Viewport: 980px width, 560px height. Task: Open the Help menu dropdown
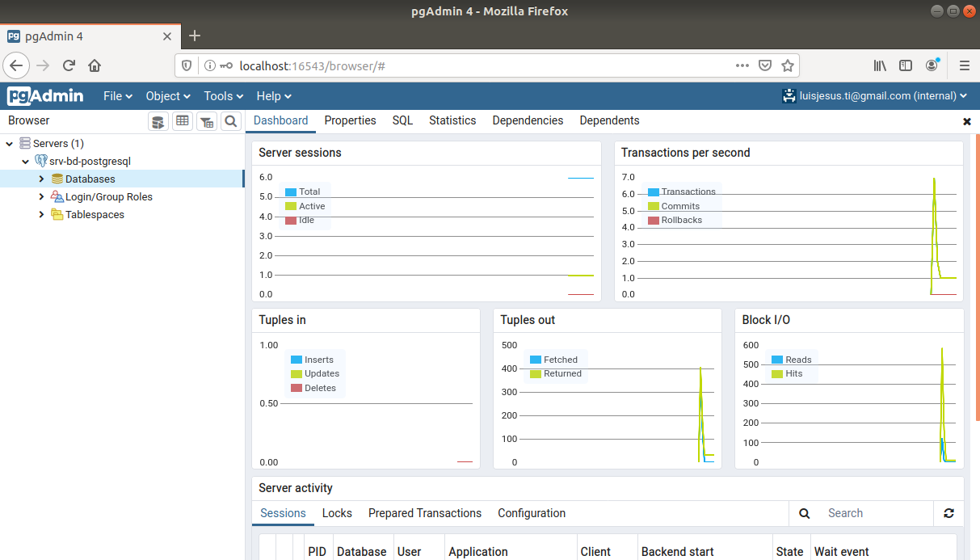pos(274,95)
